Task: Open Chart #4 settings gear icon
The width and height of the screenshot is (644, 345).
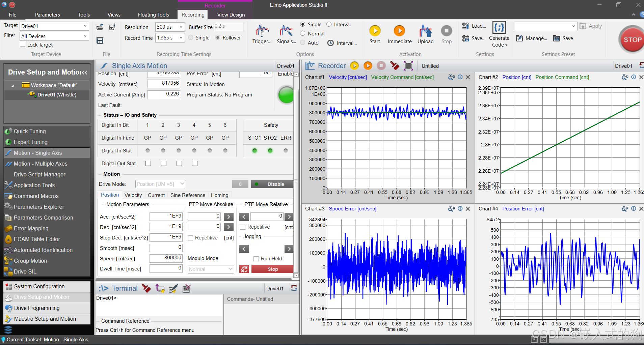Action: pyautogui.click(x=625, y=209)
